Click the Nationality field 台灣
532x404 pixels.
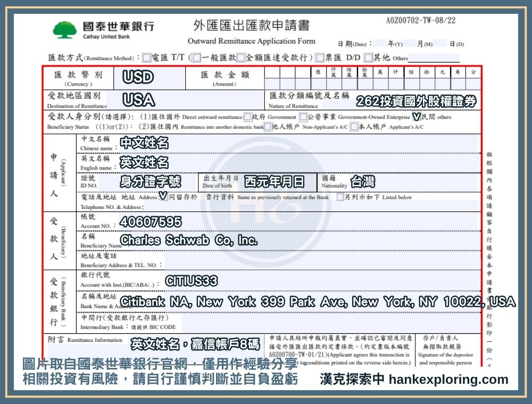coord(414,182)
